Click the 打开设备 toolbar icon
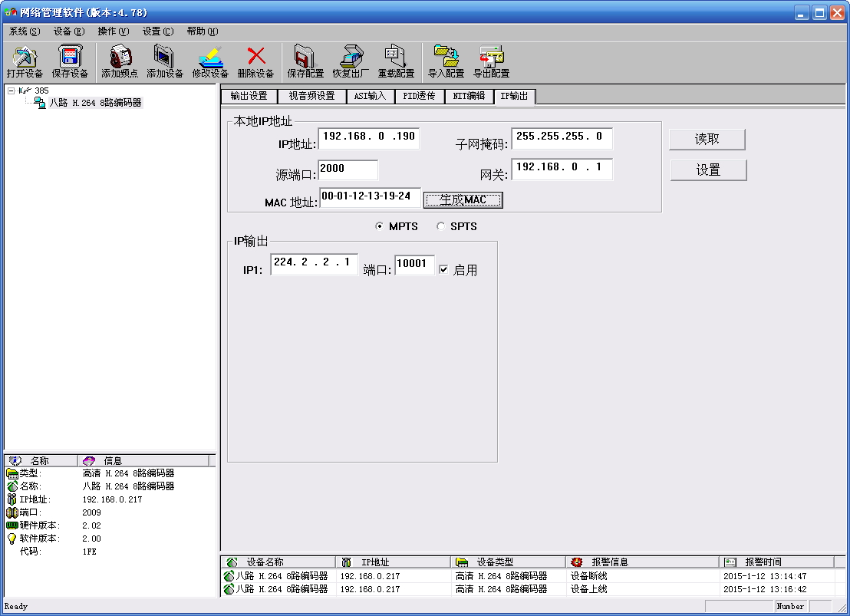850x616 pixels. (x=25, y=61)
